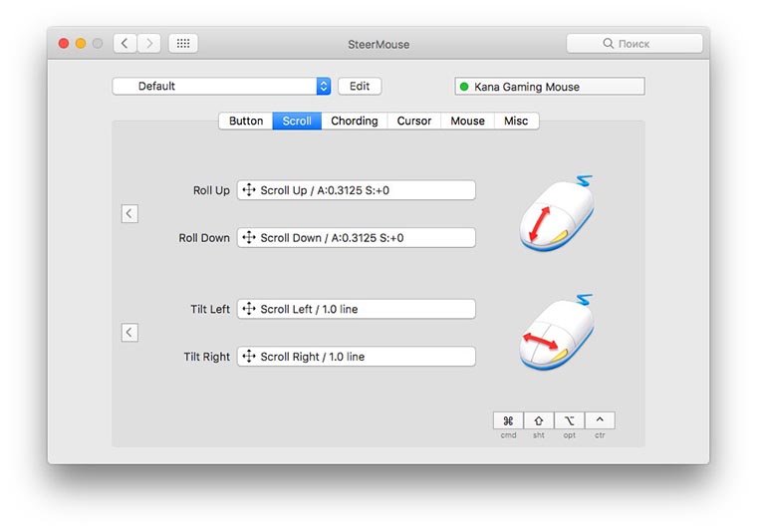The width and height of the screenshot is (757, 532).
Task: Click the Tilt Left label
Action: (x=210, y=309)
